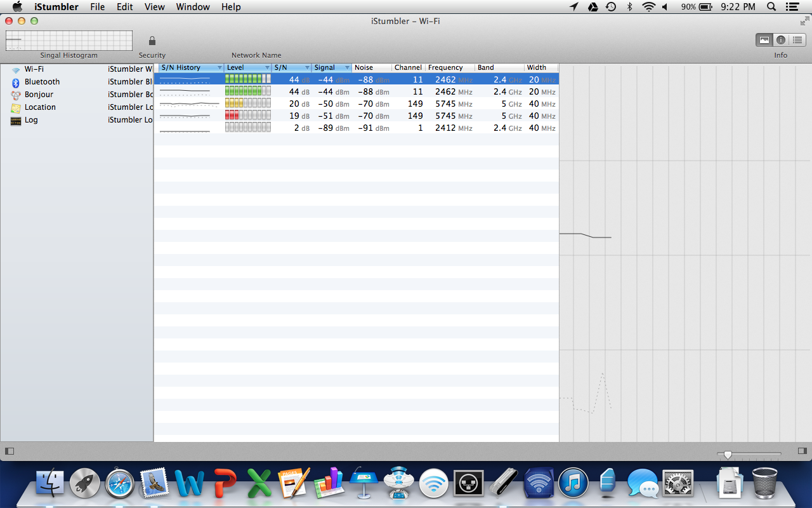Open Launchpad from the Dock

point(85,483)
